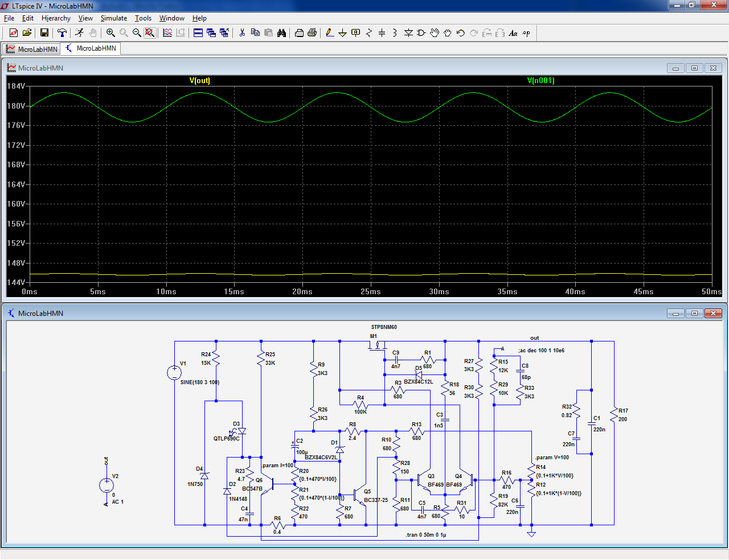This screenshot has width=729, height=560.
Task: Open the File menu
Action: 9,18
